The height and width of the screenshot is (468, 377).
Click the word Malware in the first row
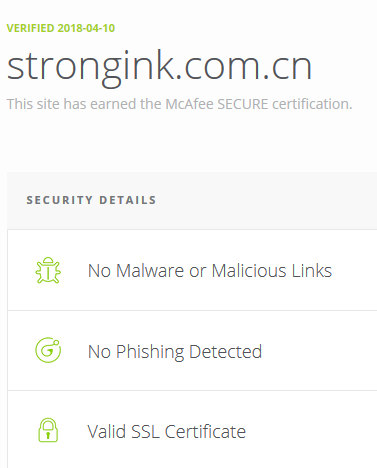(150, 270)
